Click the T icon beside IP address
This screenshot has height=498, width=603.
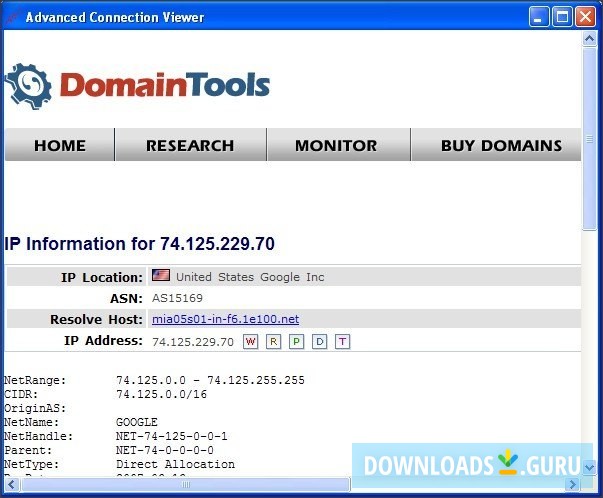(343, 341)
